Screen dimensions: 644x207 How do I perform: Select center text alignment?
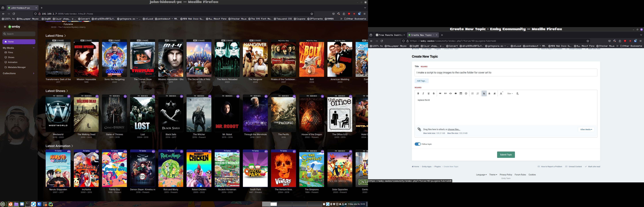click(x=489, y=93)
